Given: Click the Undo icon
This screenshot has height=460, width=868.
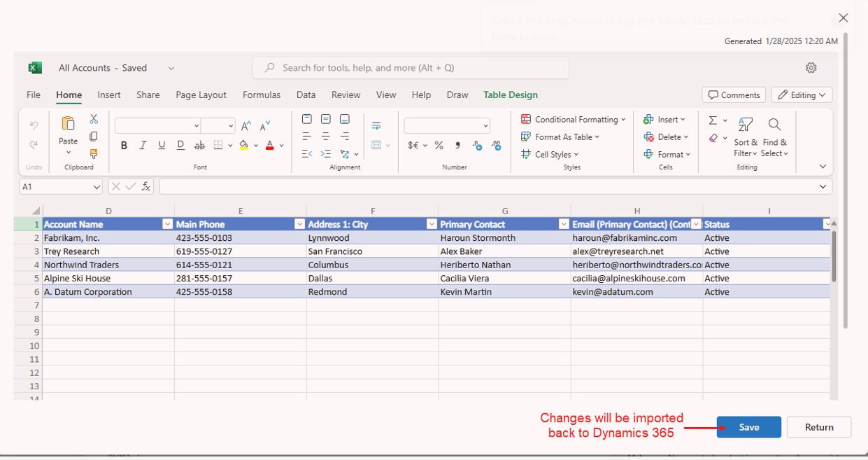Looking at the screenshot, I should (x=33, y=126).
